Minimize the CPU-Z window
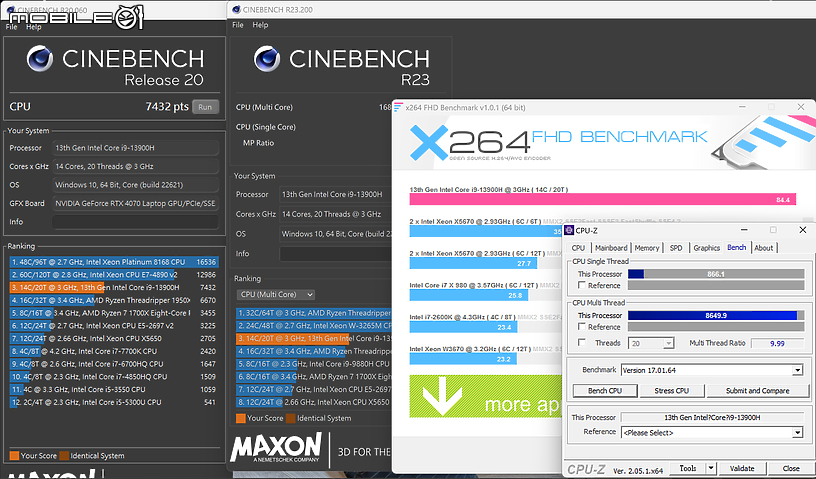Viewport: 816px width, 479px height. 744,230
